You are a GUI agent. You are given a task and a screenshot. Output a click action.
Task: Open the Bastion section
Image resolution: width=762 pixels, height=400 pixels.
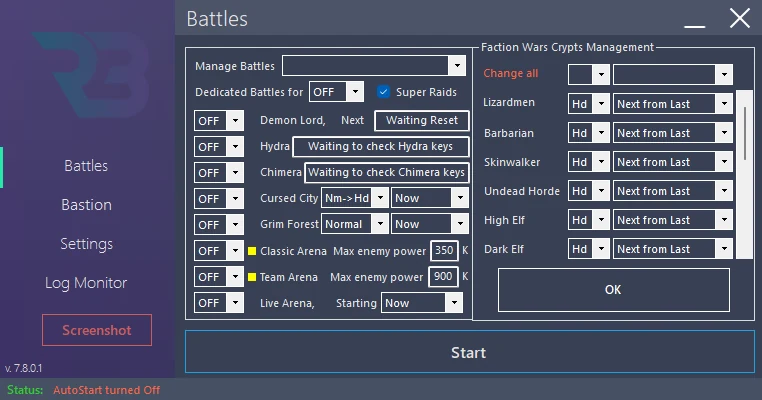87,205
